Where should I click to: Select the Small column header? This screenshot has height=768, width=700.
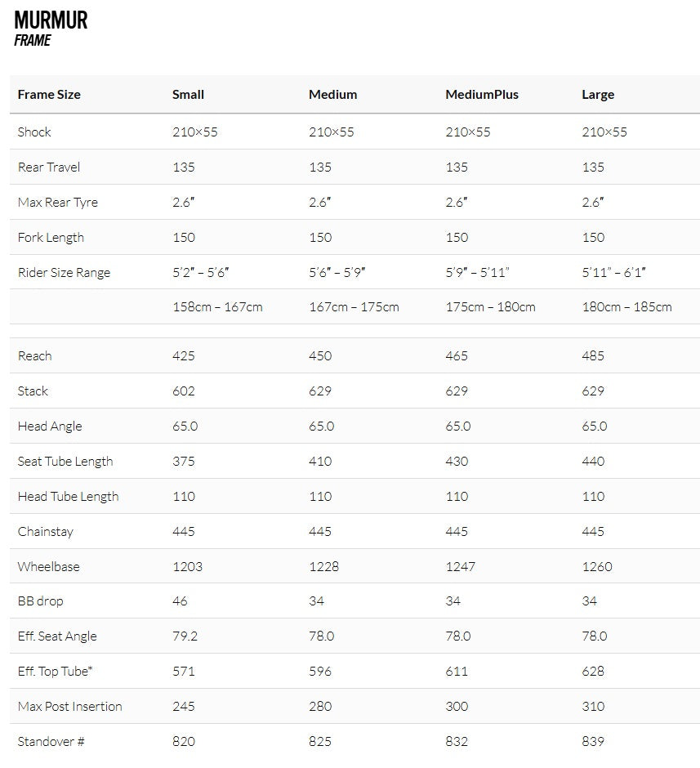point(188,95)
